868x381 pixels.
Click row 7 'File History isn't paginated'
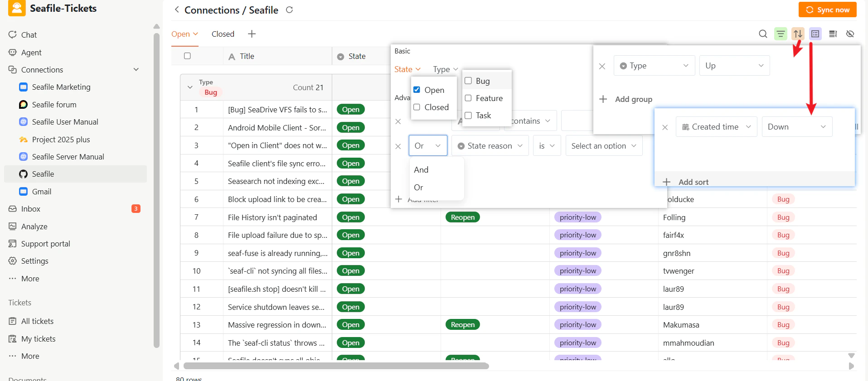272,217
